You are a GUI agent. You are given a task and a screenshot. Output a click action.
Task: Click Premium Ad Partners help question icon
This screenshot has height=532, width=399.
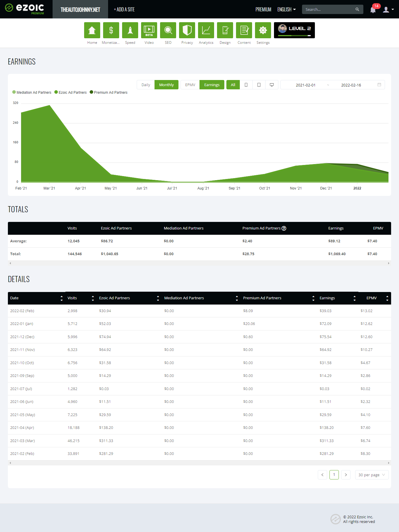point(284,228)
